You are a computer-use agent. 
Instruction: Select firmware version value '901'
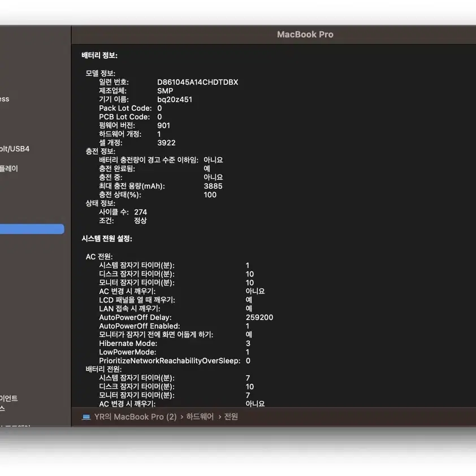[x=163, y=126]
